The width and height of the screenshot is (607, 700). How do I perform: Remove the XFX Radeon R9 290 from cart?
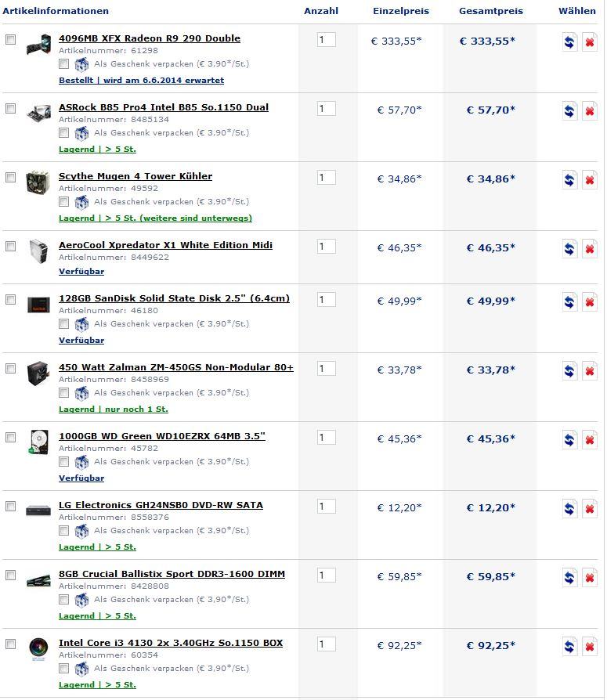click(589, 42)
